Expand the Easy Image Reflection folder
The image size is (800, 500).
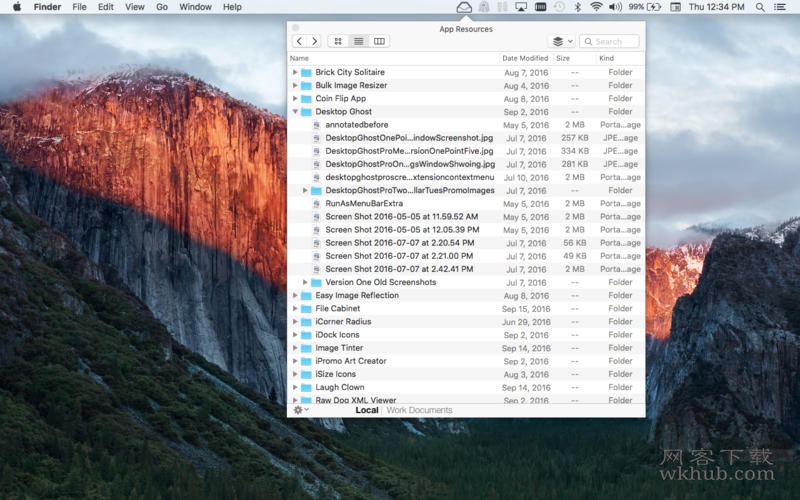(x=295, y=295)
